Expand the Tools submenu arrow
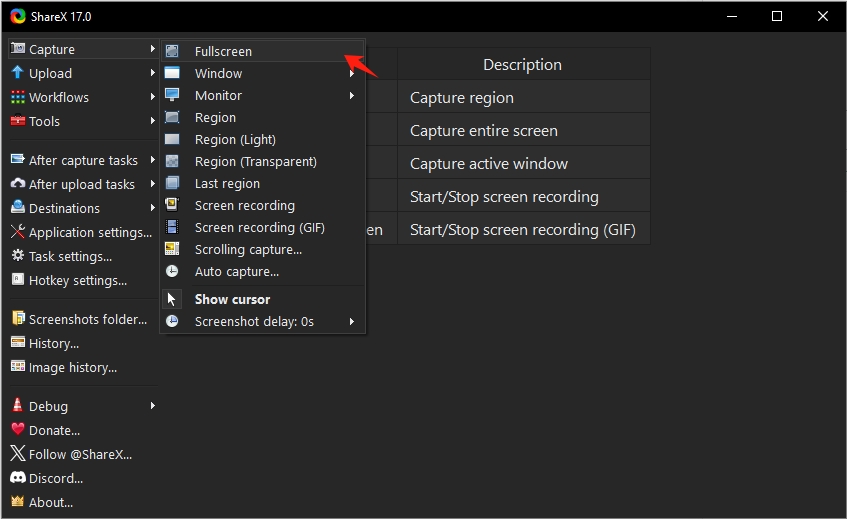This screenshot has width=847, height=519. (153, 121)
